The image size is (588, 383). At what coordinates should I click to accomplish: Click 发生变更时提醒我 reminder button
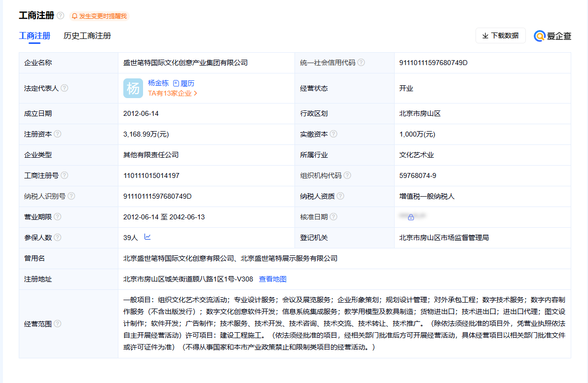tap(99, 16)
